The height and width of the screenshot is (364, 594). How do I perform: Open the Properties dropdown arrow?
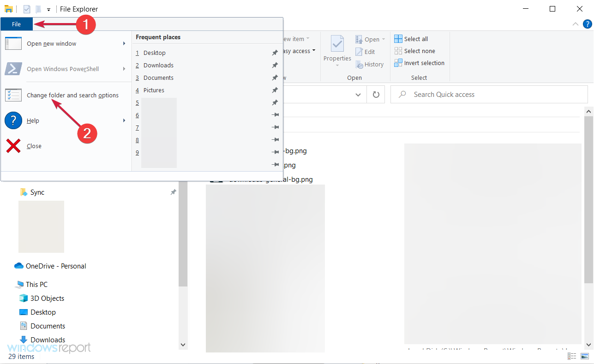pyautogui.click(x=337, y=65)
